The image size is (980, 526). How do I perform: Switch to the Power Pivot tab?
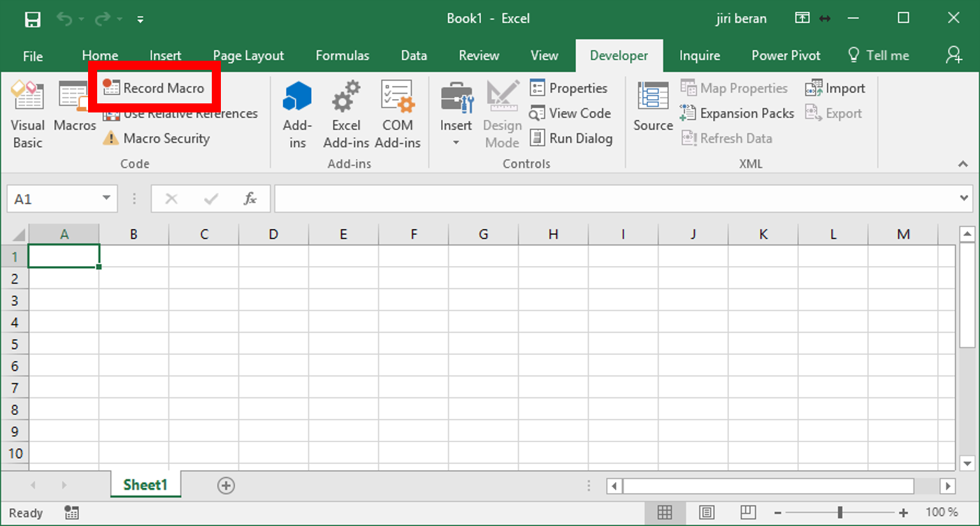click(x=786, y=56)
